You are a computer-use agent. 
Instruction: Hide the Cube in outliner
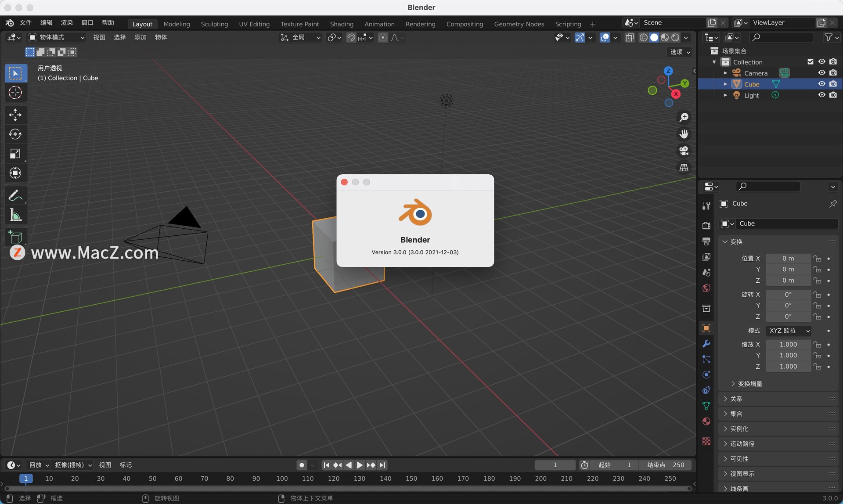pyautogui.click(x=821, y=84)
